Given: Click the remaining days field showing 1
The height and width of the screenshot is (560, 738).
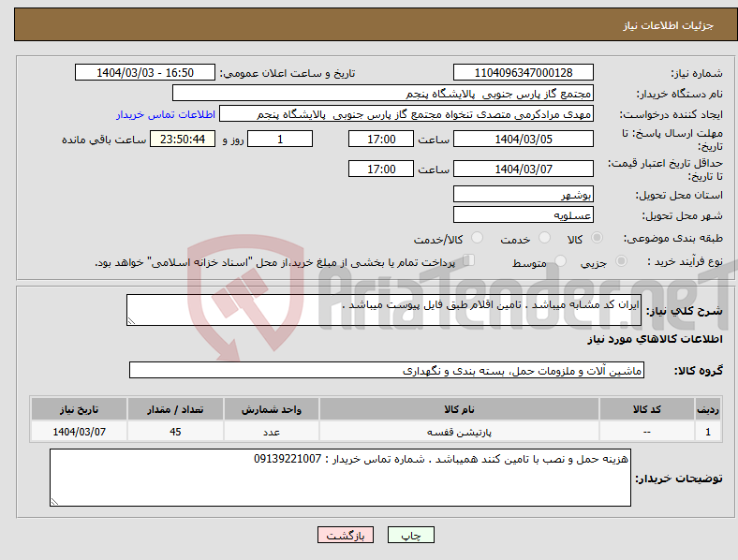Looking at the screenshot, I should click(280, 139).
